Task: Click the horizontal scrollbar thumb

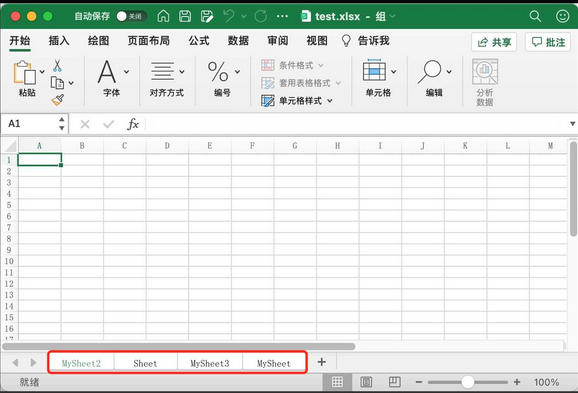Action: pos(179,347)
